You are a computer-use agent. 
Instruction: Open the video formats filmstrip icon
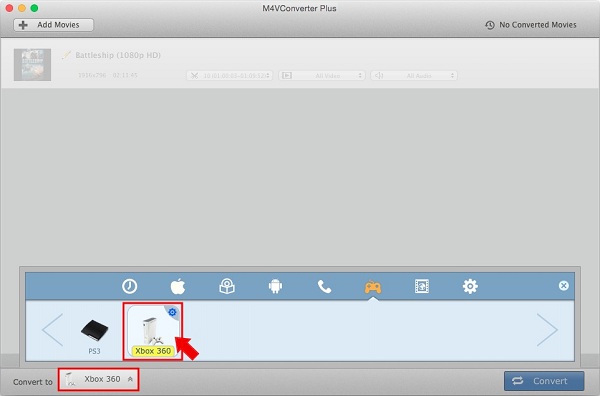point(422,286)
